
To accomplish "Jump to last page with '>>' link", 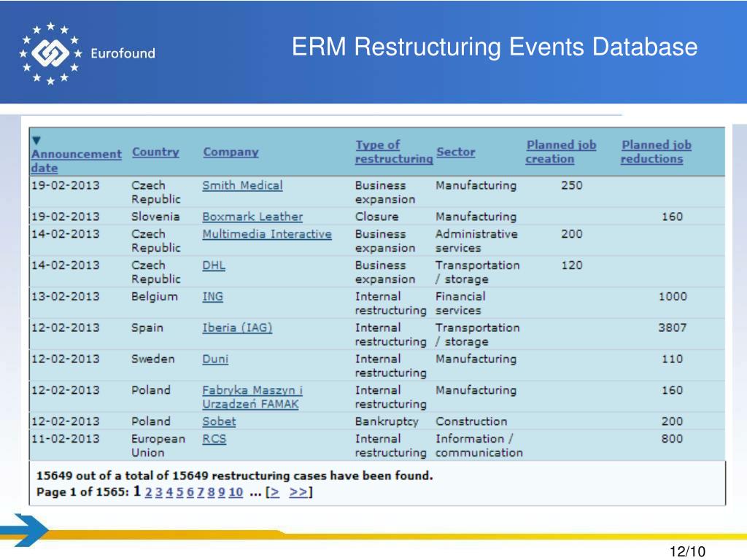I will click(x=298, y=492).
